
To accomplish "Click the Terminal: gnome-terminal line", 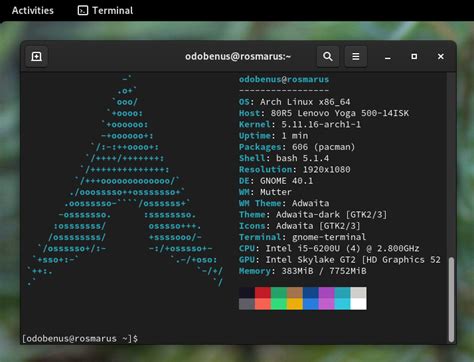I will (302, 237).
